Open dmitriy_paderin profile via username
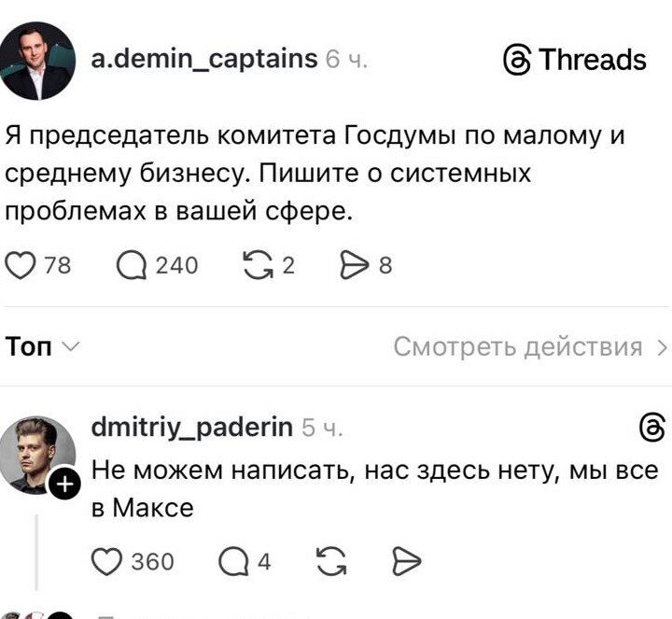Screen dimensions: 672x619 [192, 428]
